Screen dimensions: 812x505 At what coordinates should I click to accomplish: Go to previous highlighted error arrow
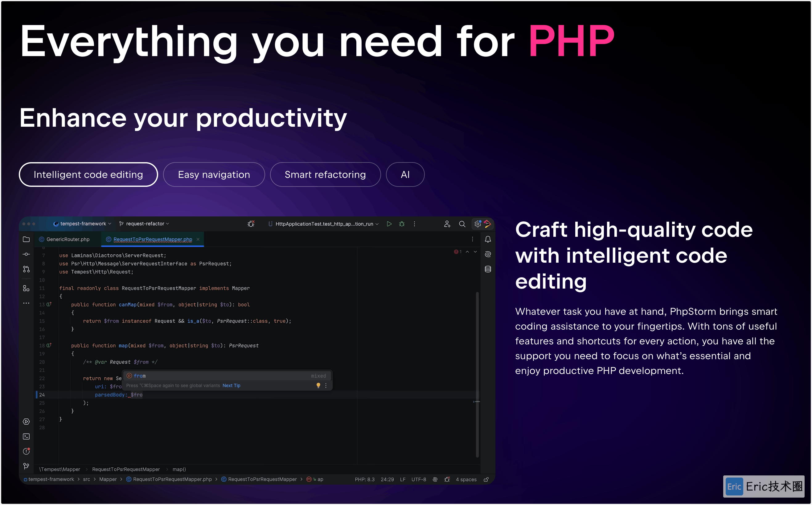tap(467, 252)
